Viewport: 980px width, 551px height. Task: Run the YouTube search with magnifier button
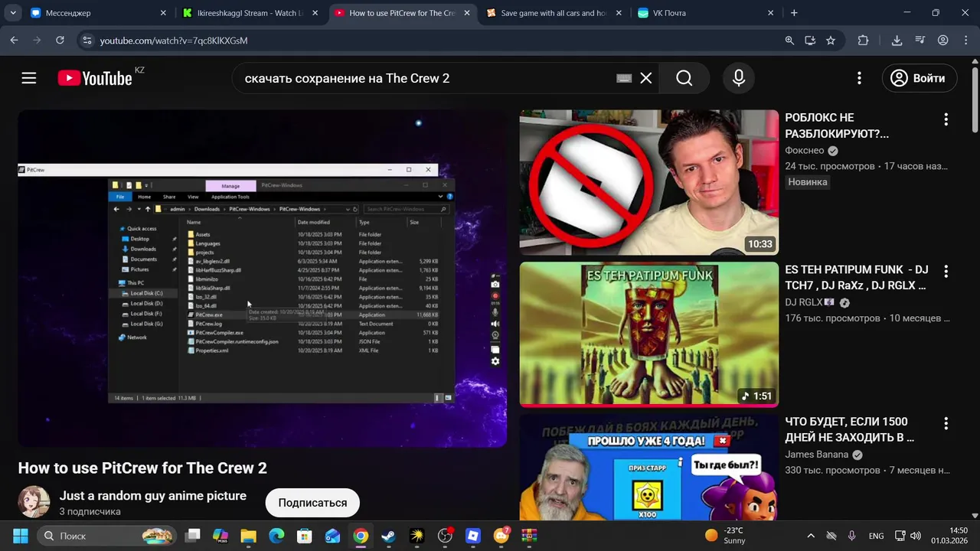[684, 78]
